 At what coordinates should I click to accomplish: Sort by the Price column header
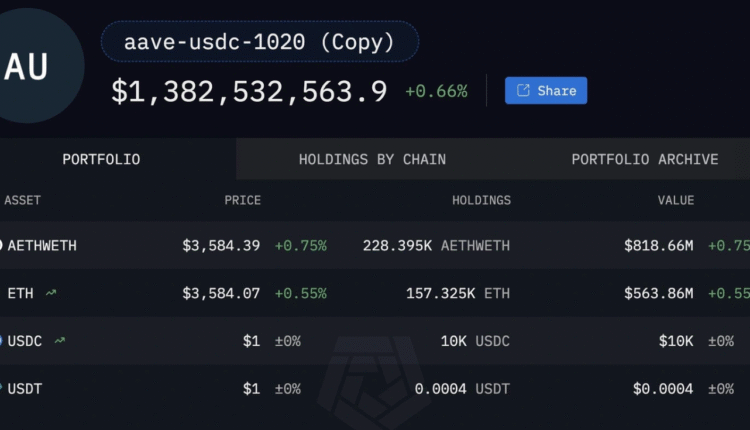(x=242, y=200)
